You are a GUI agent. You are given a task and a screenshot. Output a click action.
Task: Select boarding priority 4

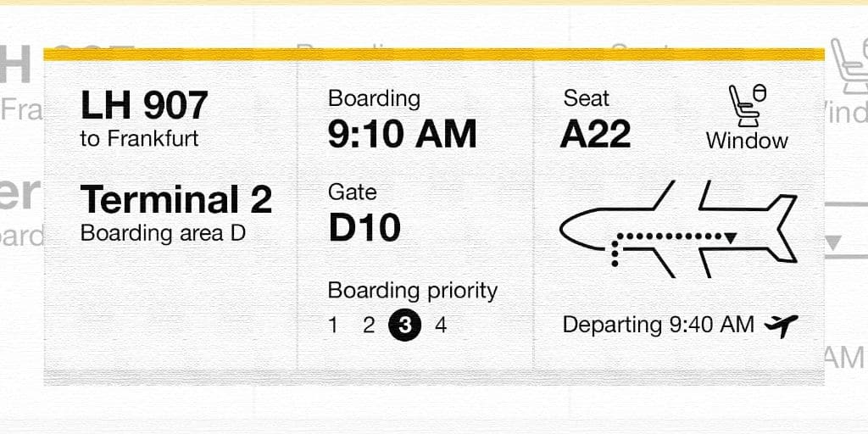click(x=441, y=325)
